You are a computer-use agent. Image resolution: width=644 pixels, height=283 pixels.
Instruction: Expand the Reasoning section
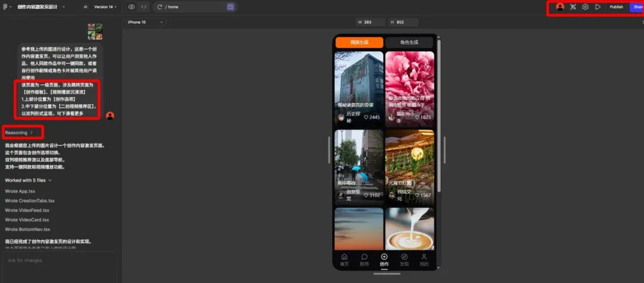click(19, 132)
